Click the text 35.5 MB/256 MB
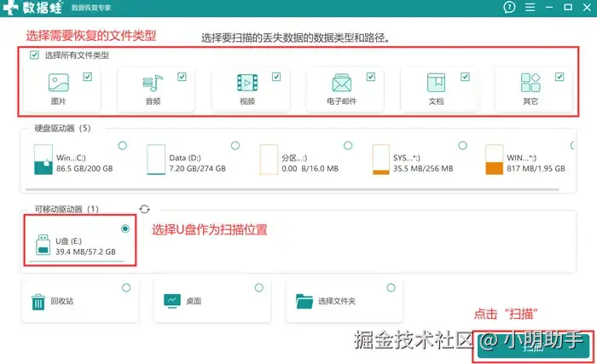Viewport: 597px width, 364px height. tap(423, 169)
